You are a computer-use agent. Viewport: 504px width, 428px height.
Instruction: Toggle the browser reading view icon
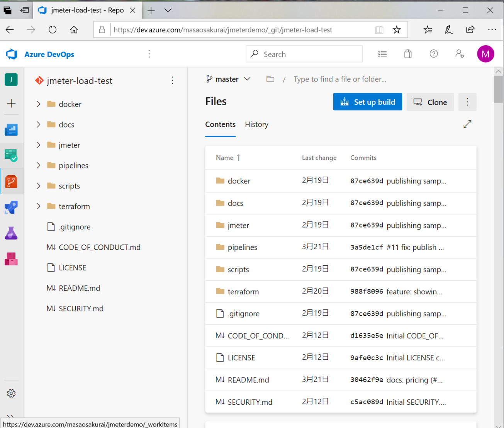379,30
